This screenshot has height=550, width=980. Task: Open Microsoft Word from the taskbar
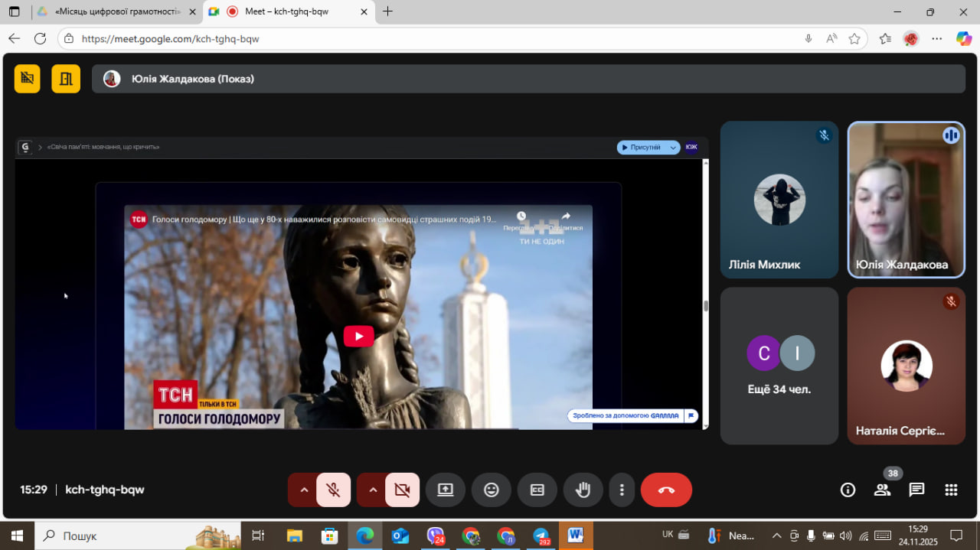coord(575,535)
